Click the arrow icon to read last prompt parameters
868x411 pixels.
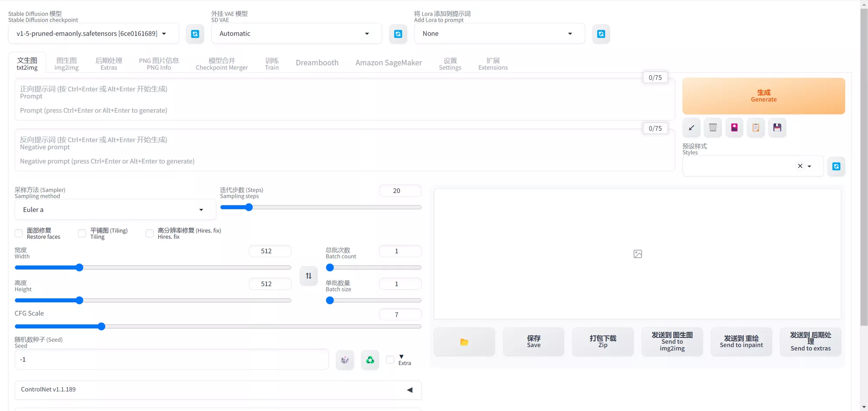[x=691, y=127]
